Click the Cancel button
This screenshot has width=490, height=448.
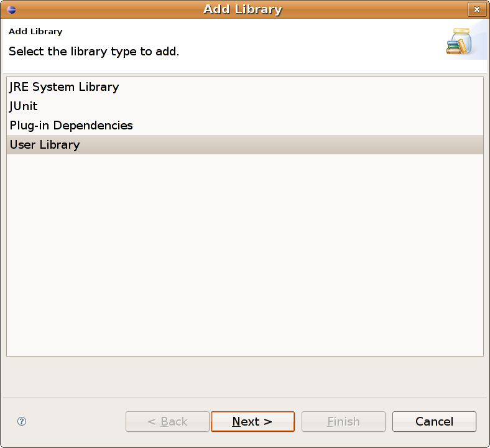tap(434, 421)
